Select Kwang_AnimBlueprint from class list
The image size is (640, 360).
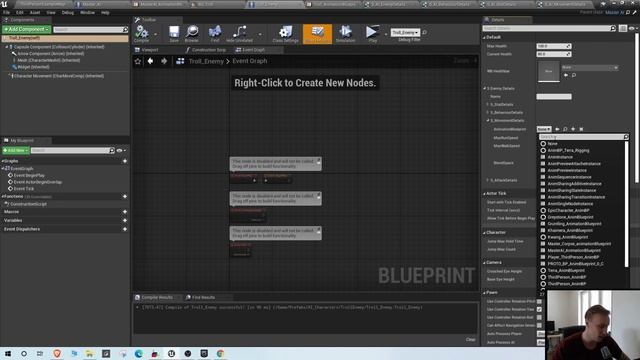[568, 237]
